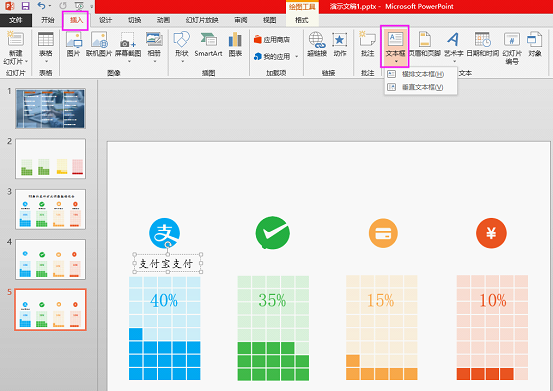Viewport: 553px width, 391px height.
Task: Click the Picture insert icon
Action: tap(74, 39)
